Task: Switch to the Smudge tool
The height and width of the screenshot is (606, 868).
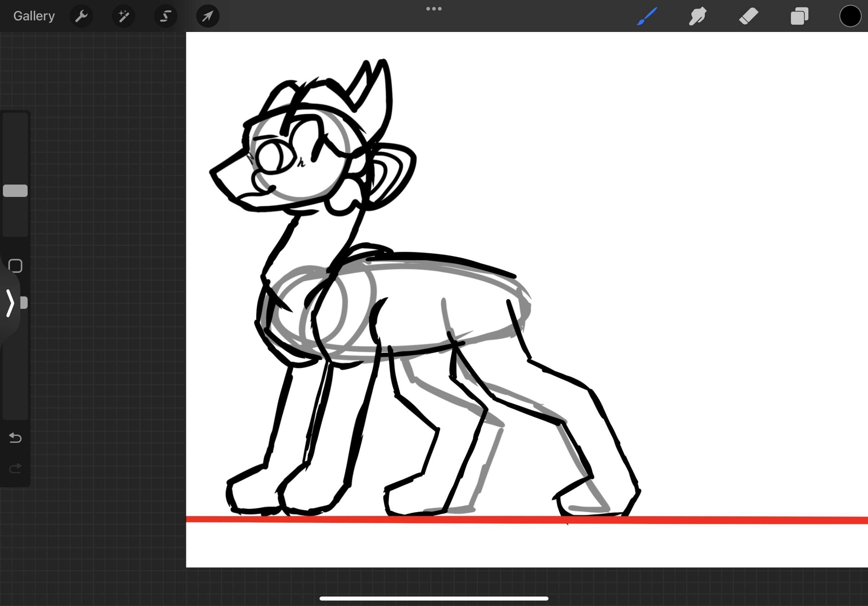Action: [x=698, y=16]
